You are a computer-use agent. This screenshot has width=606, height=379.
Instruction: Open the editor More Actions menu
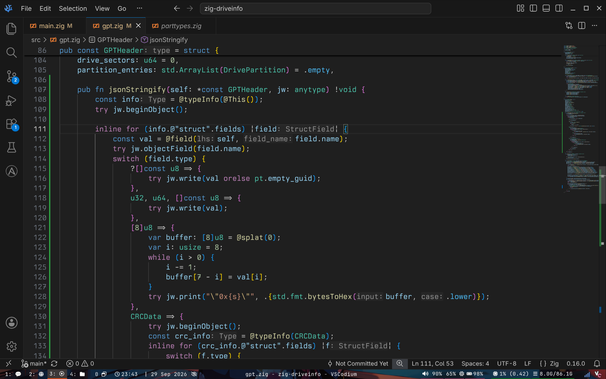(x=594, y=25)
